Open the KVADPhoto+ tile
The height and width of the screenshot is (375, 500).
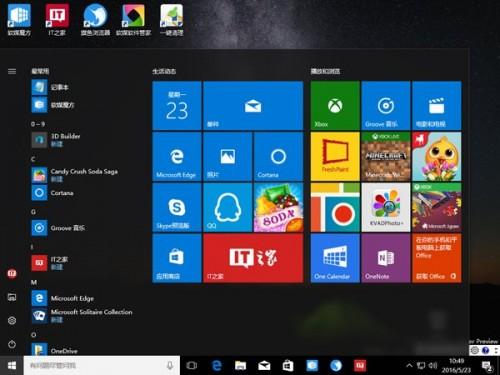point(386,207)
